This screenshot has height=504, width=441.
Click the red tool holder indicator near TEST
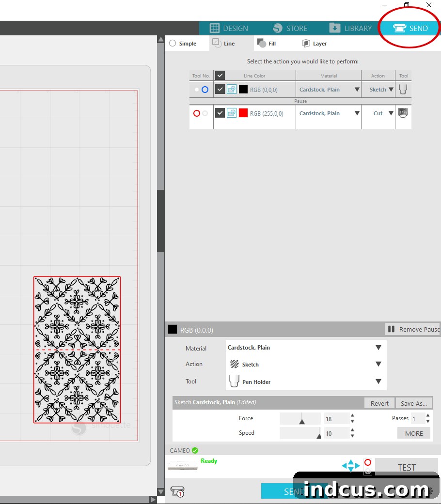[368, 462]
